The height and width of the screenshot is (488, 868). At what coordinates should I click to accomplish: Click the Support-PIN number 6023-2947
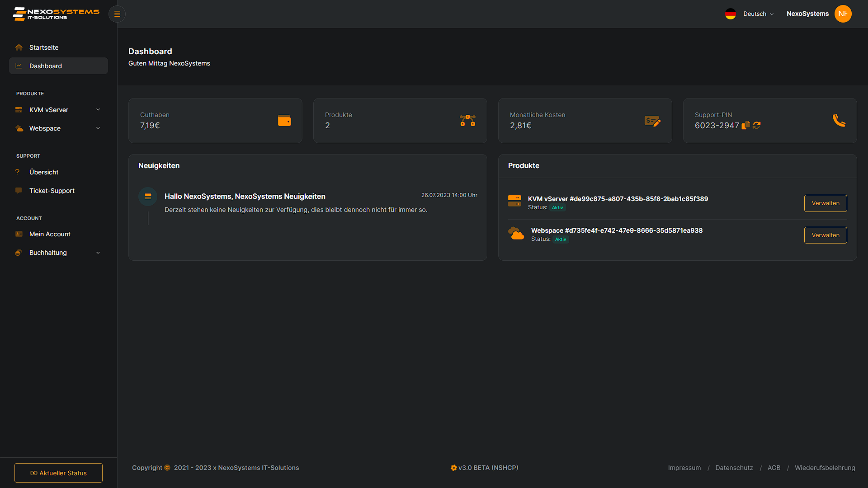click(717, 126)
